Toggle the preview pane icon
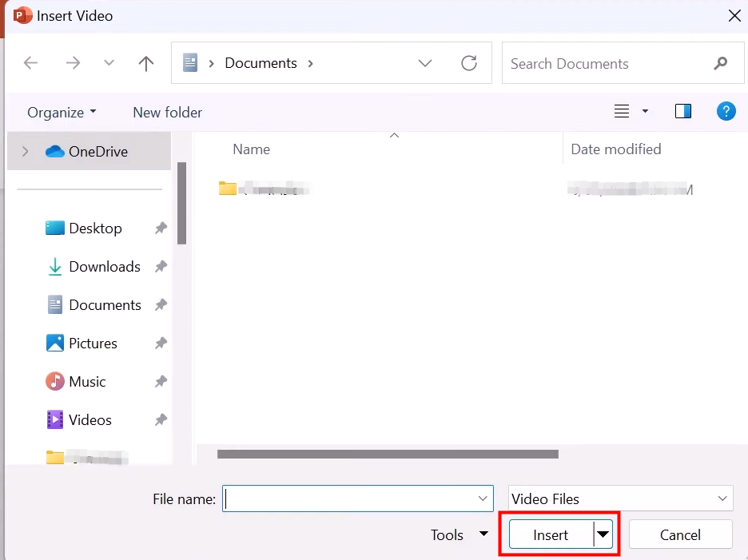 [x=682, y=112]
